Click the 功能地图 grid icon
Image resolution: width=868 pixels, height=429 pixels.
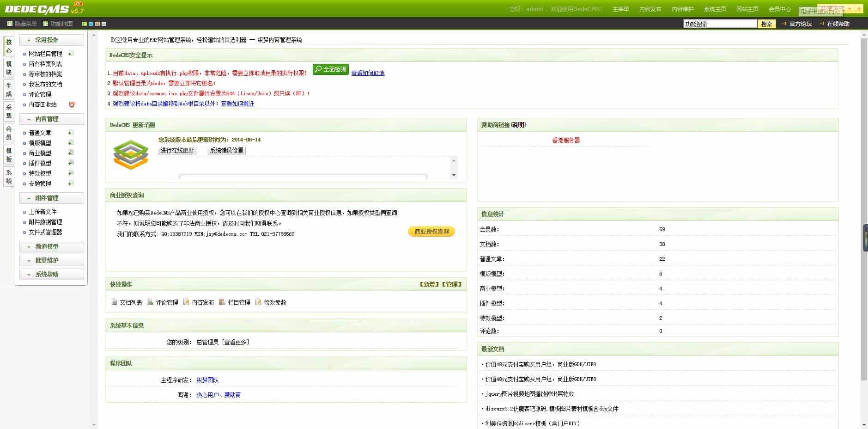(45, 24)
